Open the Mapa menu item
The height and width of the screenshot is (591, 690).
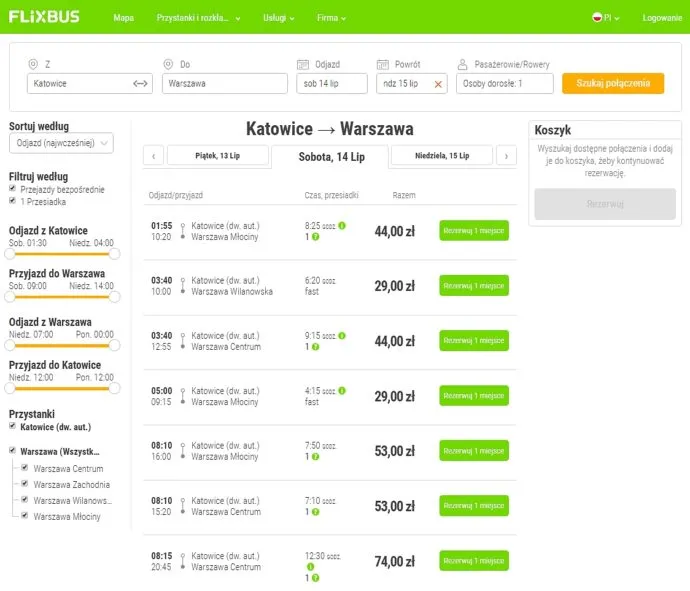pyautogui.click(x=124, y=18)
